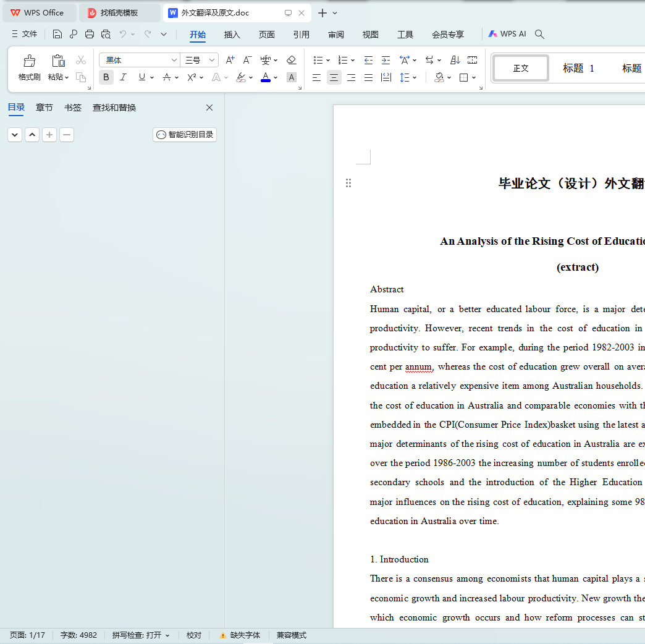Switch to 找稻壳模板 window tab
This screenshot has width=645, height=644.
(x=119, y=13)
